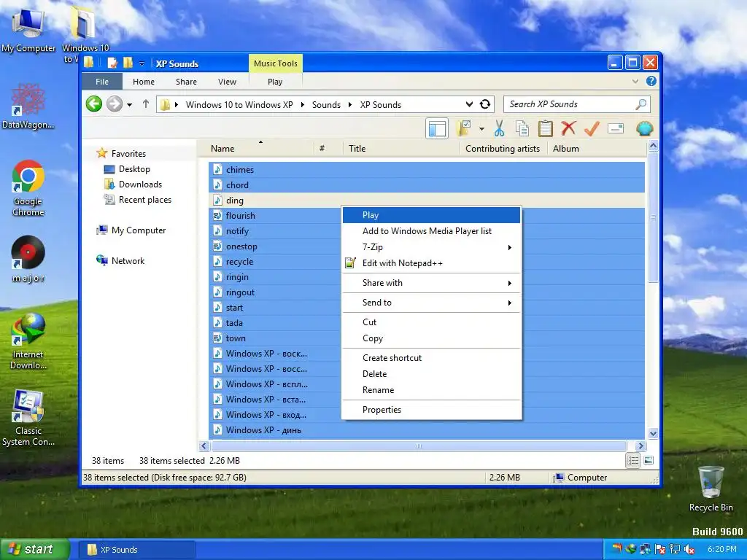The width and height of the screenshot is (747, 560).
Task: Expand the ribbon with the chevron
Action: click(635, 82)
